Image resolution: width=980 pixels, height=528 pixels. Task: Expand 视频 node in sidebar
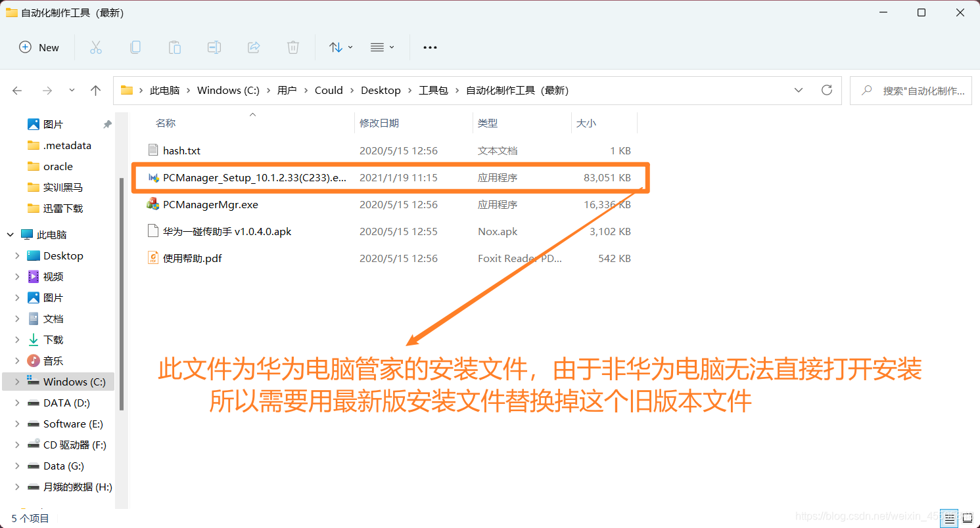coord(17,276)
